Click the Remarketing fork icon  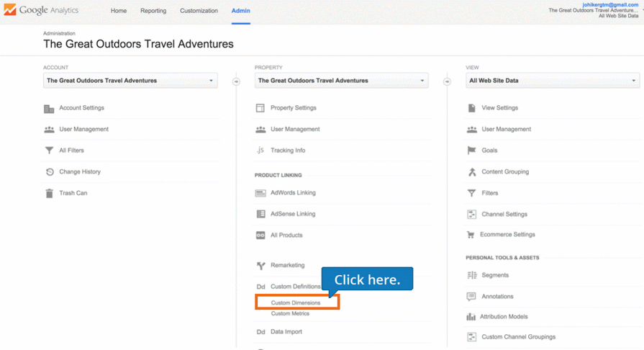(260, 266)
